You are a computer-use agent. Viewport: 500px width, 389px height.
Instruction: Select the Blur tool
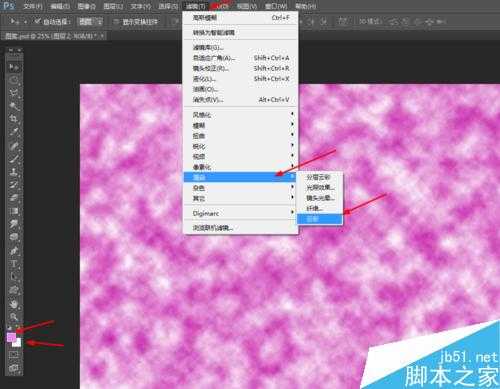14,224
